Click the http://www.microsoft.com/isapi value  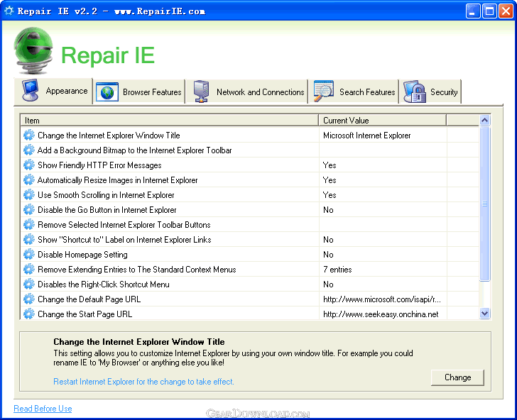click(382, 299)
